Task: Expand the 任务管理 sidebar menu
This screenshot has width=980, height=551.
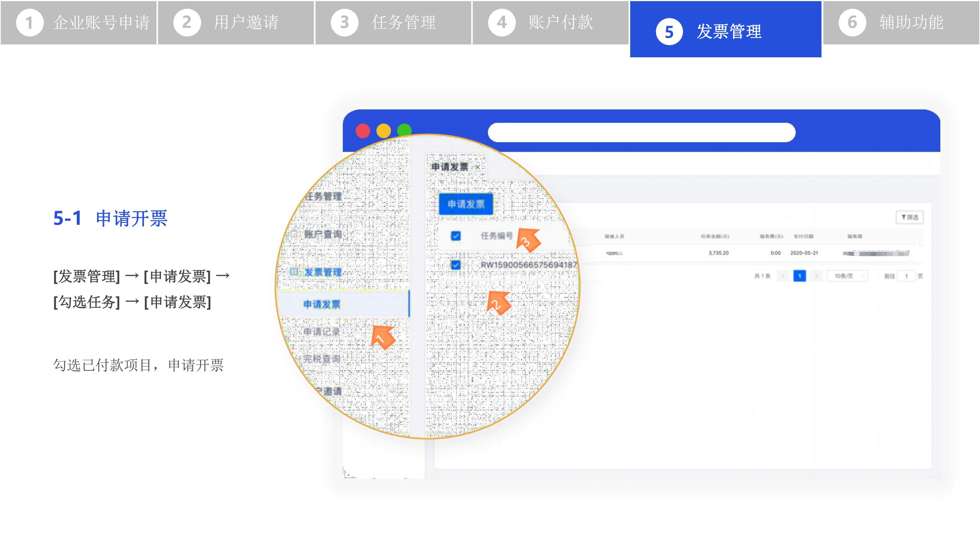Action: (x=392, y=197)
